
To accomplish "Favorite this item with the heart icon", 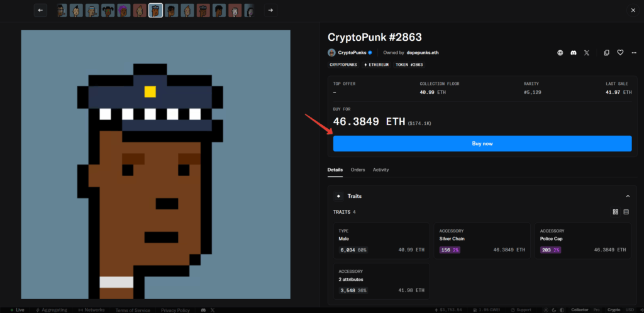I will point(619,53).
